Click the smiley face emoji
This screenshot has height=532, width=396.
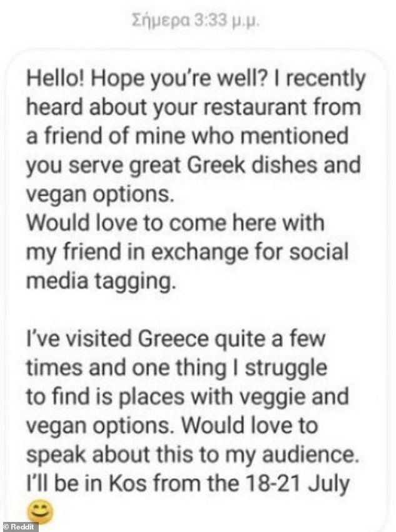point(41,511)
